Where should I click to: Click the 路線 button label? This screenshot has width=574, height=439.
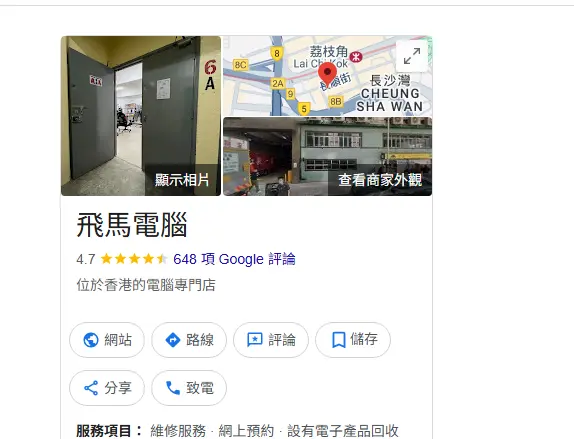point(200,340)
